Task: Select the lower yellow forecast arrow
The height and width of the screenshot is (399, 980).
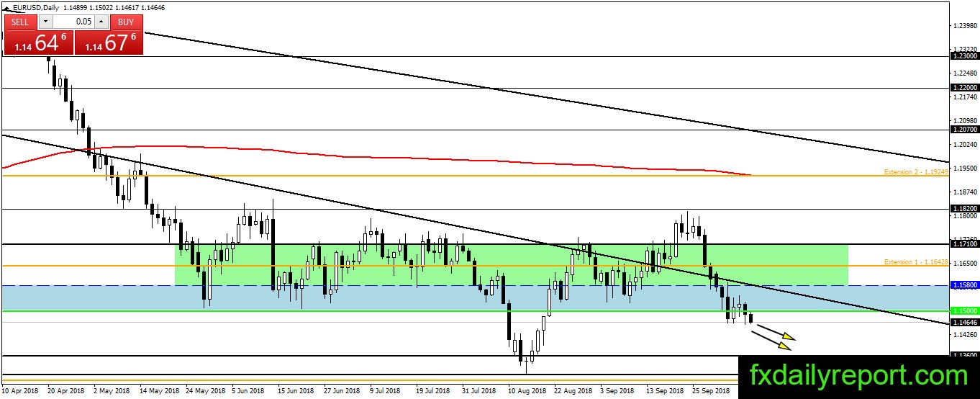Action: 771,341
